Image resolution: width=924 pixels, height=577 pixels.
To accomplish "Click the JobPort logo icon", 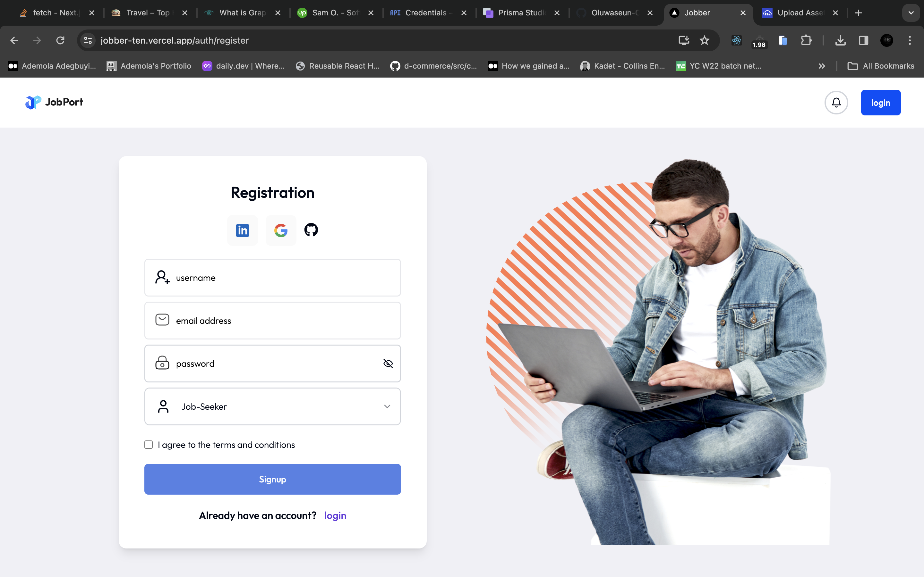I will point(32,102).
